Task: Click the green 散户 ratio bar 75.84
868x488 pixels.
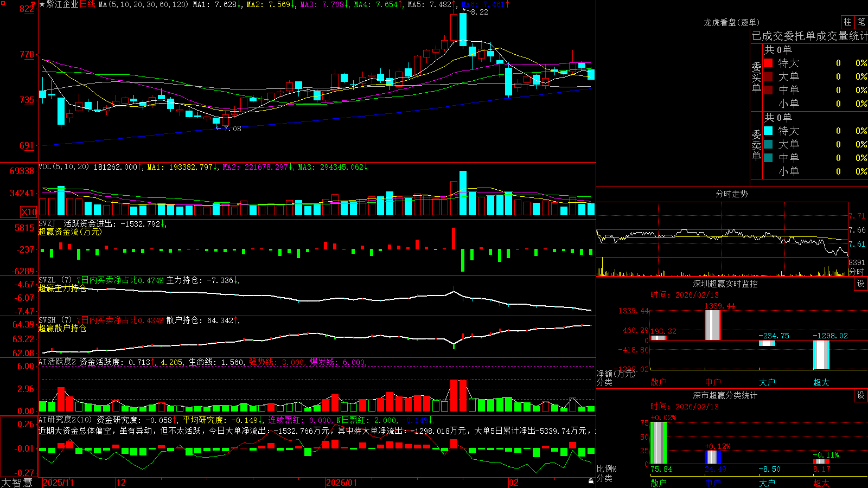Action: (x=659, y=442)
